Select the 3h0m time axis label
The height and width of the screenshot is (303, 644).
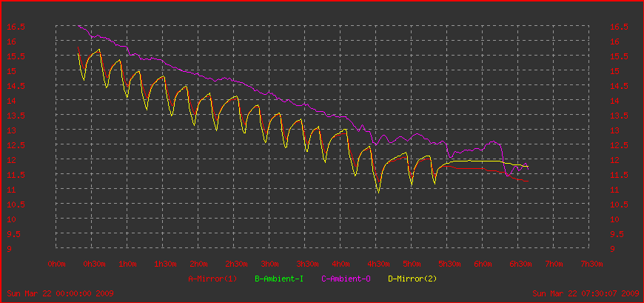270,264
